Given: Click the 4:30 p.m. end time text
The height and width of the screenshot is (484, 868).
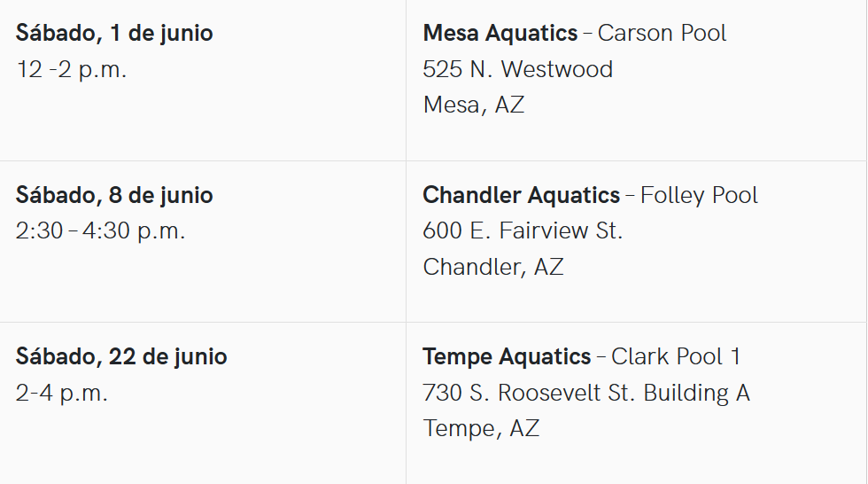Looking at the screenshot, I should (x=134, y=231).
